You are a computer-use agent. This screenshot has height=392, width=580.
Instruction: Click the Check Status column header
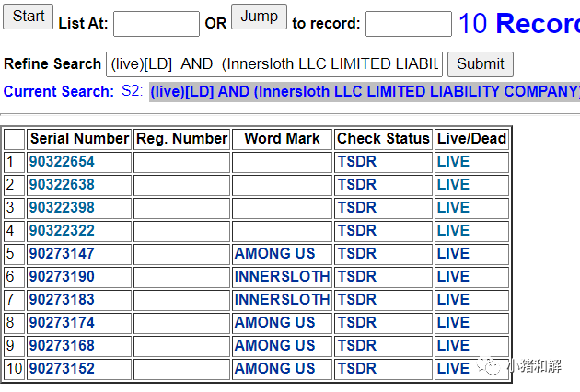tap(383, 139)
